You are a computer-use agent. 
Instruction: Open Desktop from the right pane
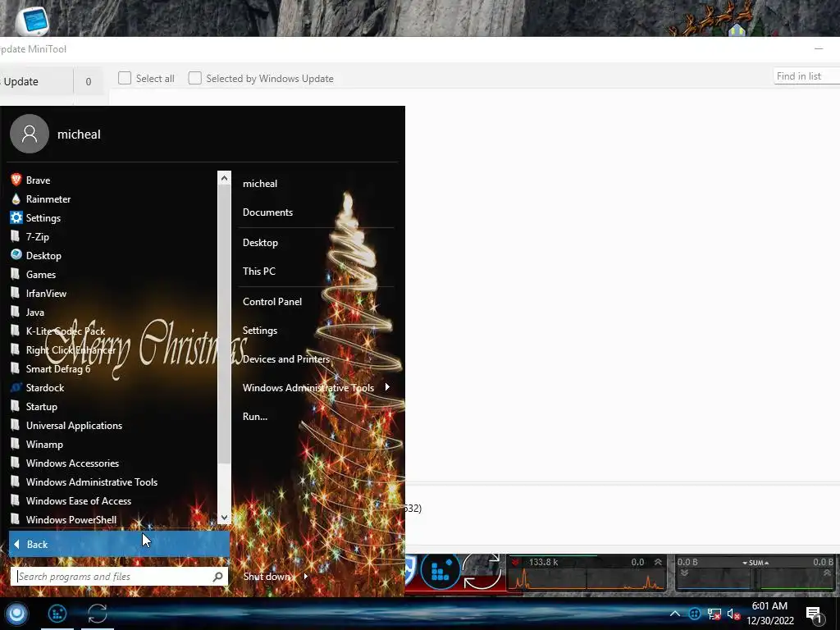pos(260,243)
